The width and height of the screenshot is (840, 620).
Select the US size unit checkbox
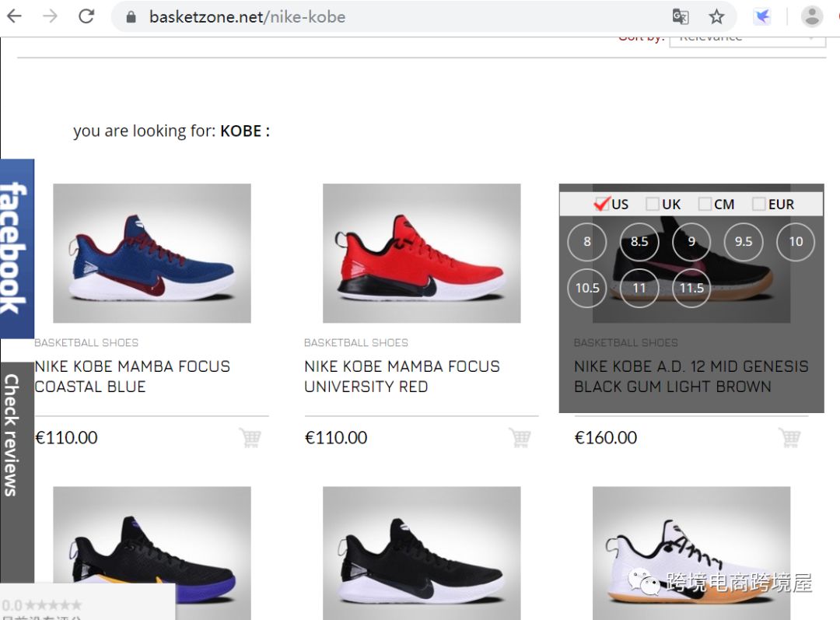[x=601, y=204]
